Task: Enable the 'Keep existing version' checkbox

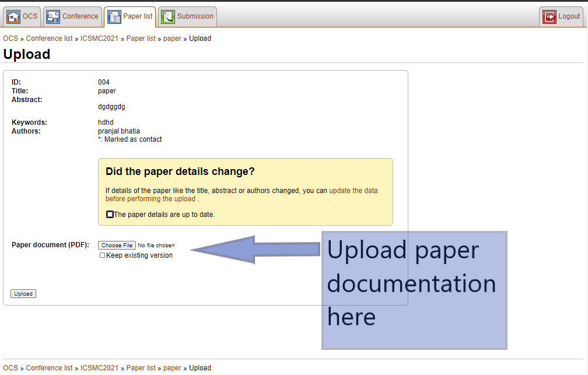Action: 103,255
